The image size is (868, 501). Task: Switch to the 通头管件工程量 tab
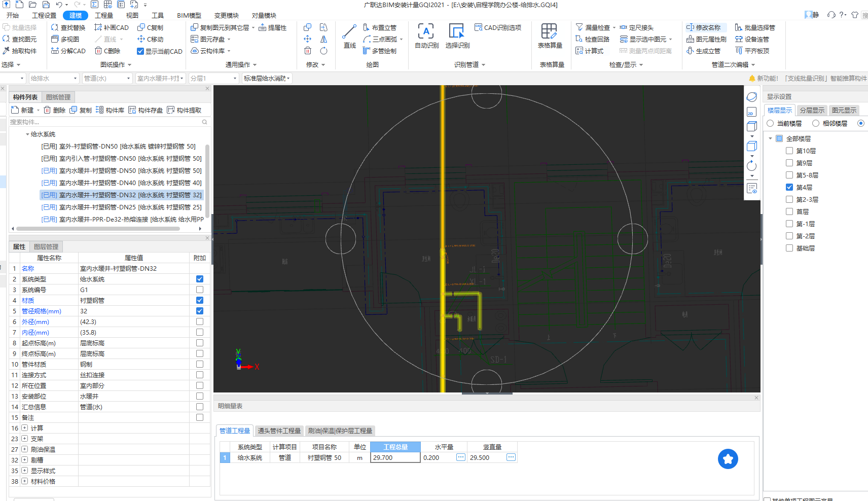click(x=279, y=431)
